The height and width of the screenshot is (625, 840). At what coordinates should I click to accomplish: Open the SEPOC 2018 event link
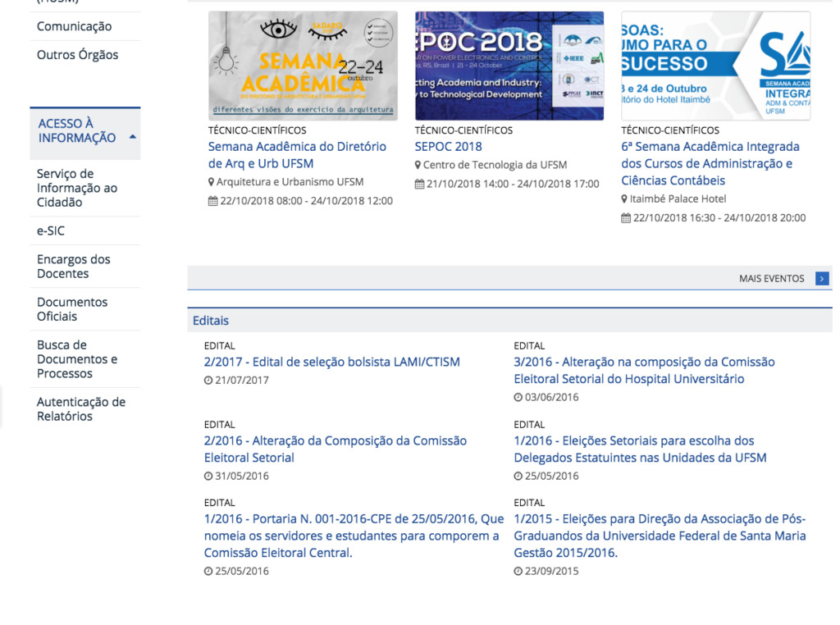(x=448, y=147)
